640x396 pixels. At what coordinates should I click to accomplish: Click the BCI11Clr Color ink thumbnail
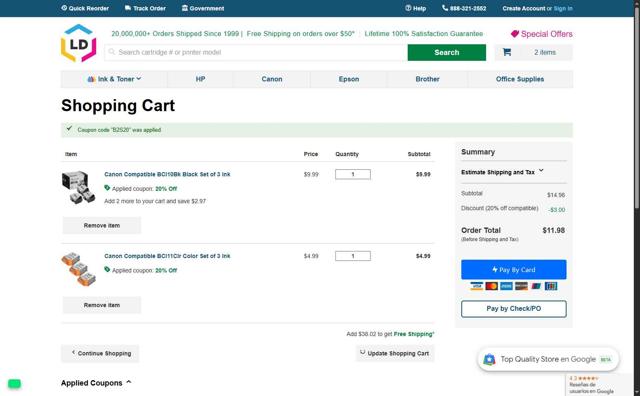click(78, 269)
